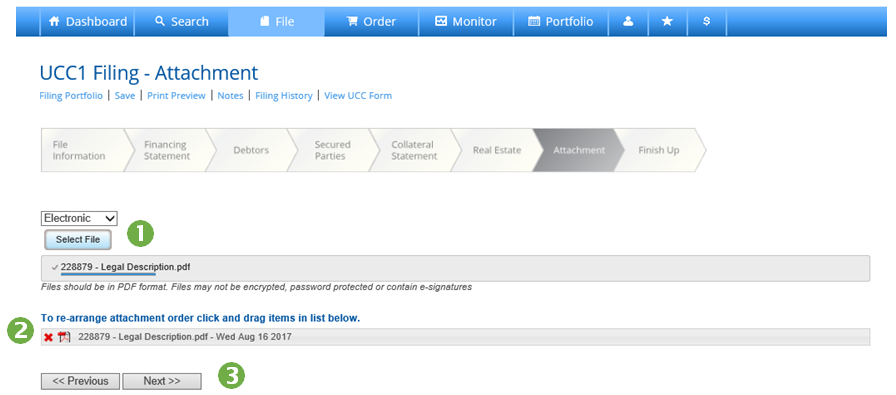Click the house icon beside Dashboard
This screenshot has height=395, width=896.
[54, 22]
